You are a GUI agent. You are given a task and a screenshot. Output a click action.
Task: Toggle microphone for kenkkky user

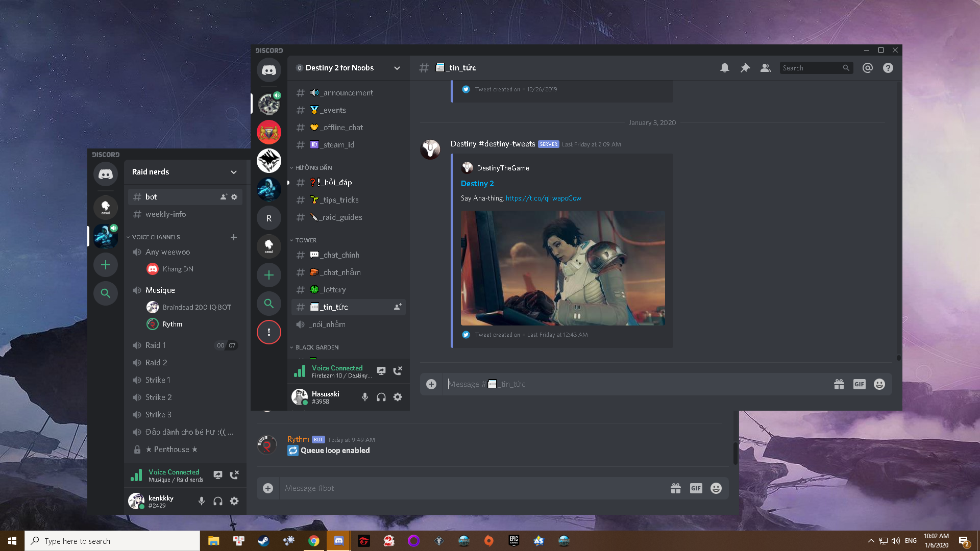click(201, 501)
